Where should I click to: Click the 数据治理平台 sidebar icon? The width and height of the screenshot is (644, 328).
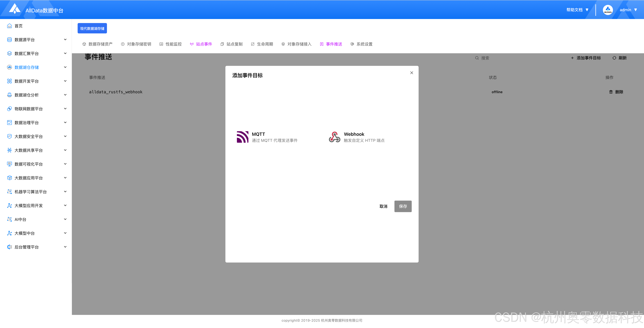[x=9, y=122]
